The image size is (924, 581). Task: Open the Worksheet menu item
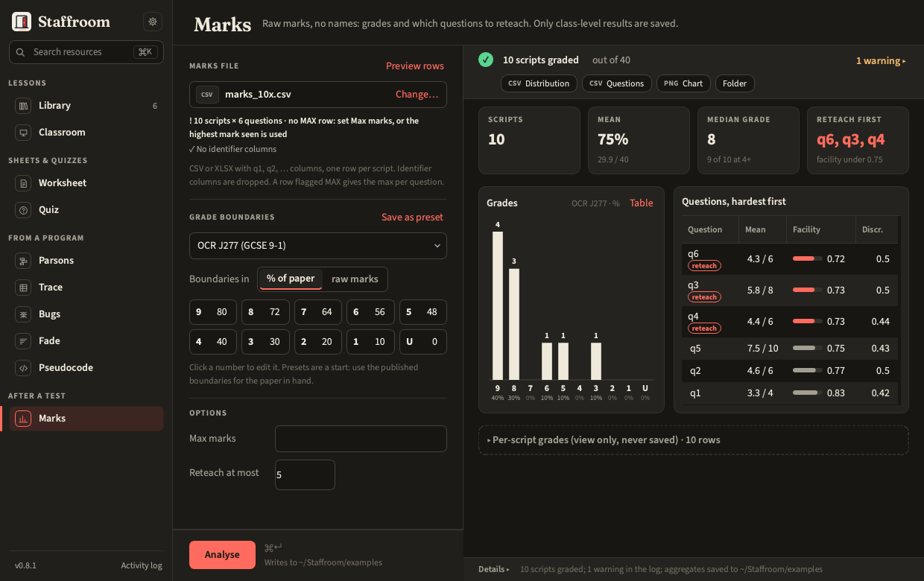tap(86, 183)
